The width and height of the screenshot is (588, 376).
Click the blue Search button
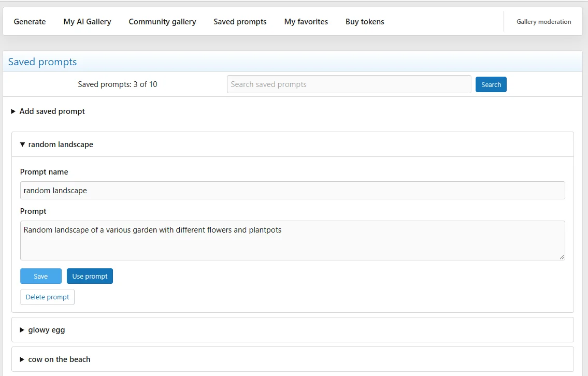[x=491, y=84]
